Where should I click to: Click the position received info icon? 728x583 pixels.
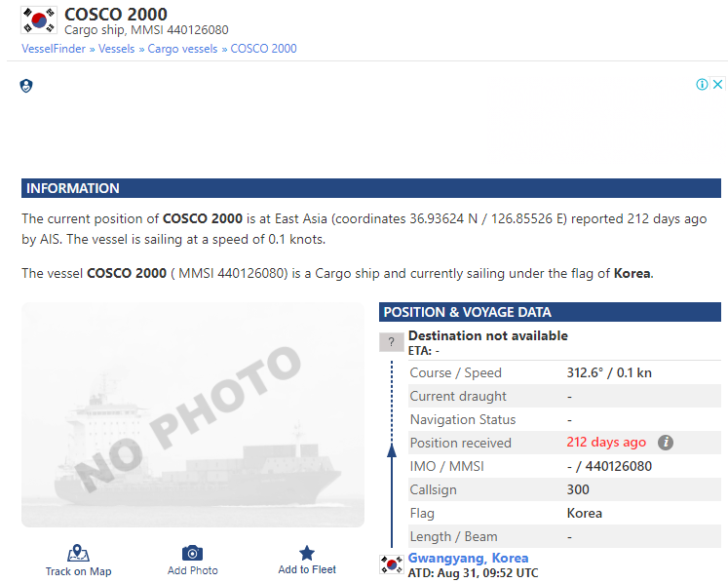(666, 443)
